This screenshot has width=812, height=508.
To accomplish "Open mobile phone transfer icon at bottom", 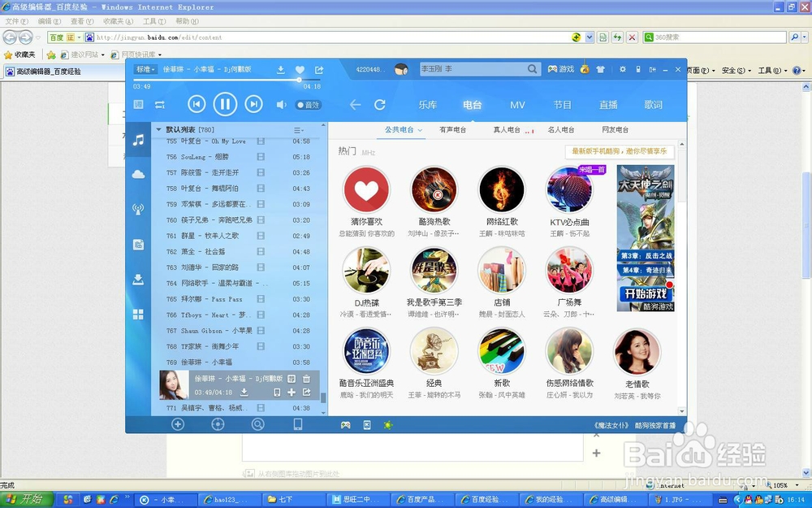I will (298, 424).
